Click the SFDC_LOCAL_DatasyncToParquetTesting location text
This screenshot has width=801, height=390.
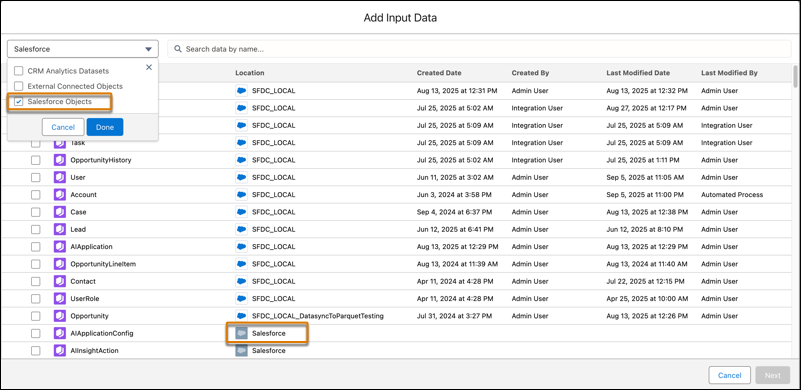tap(318, 316)
